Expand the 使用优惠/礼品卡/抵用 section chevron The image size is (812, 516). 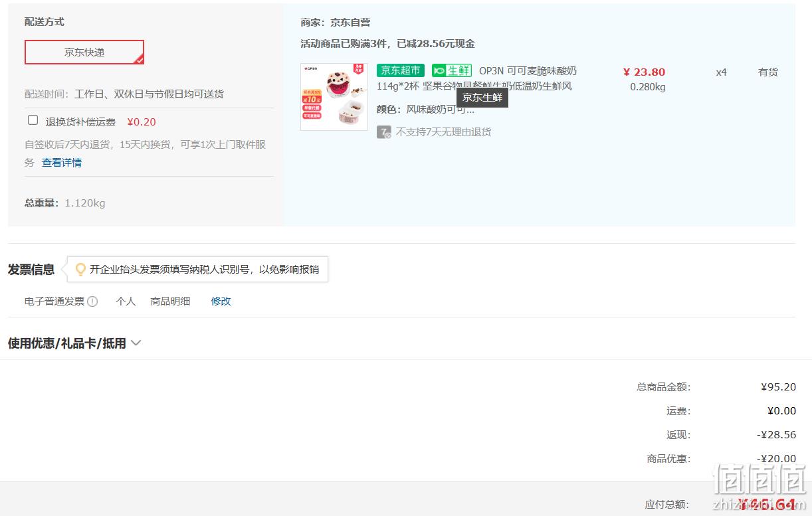point(136,343)
